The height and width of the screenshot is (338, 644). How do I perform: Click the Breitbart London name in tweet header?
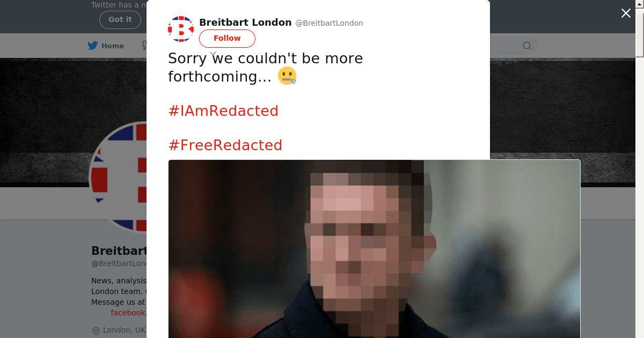click(245, 23)
